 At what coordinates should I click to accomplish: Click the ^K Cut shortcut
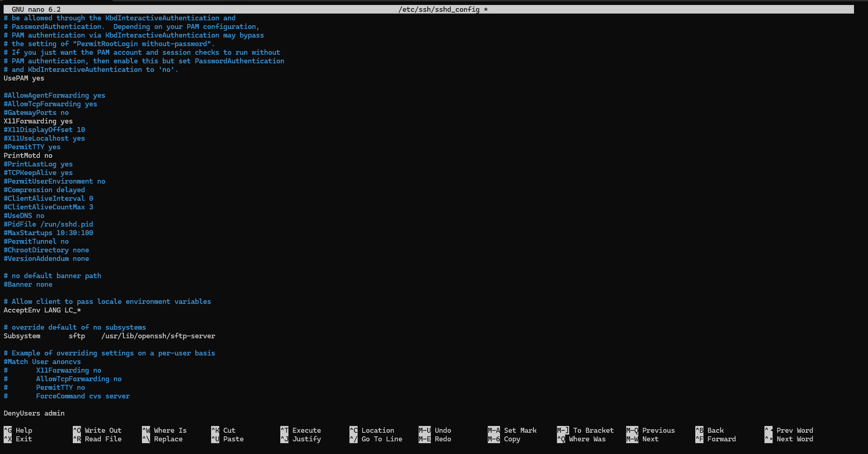pyautogui.click(x=223, y=430)
